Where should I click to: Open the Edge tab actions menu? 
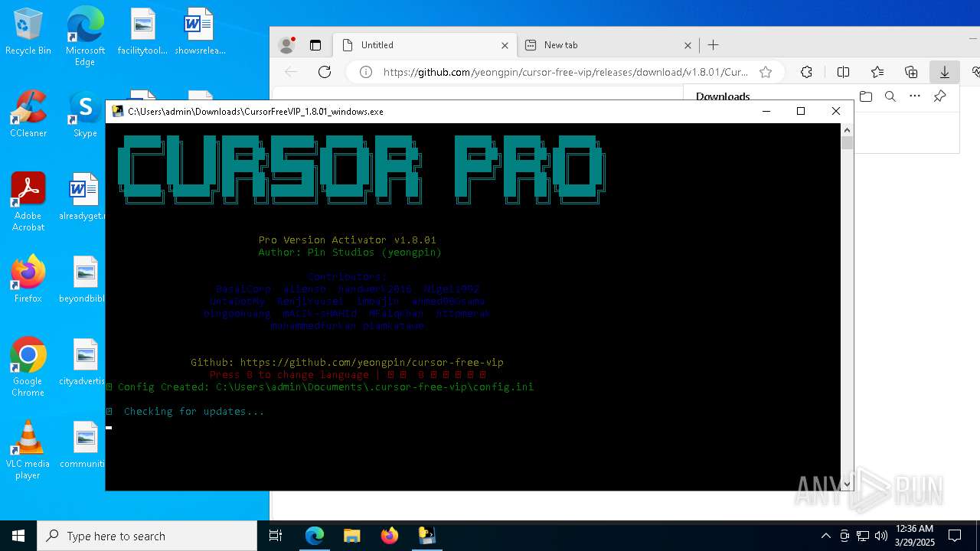point(315,45)
